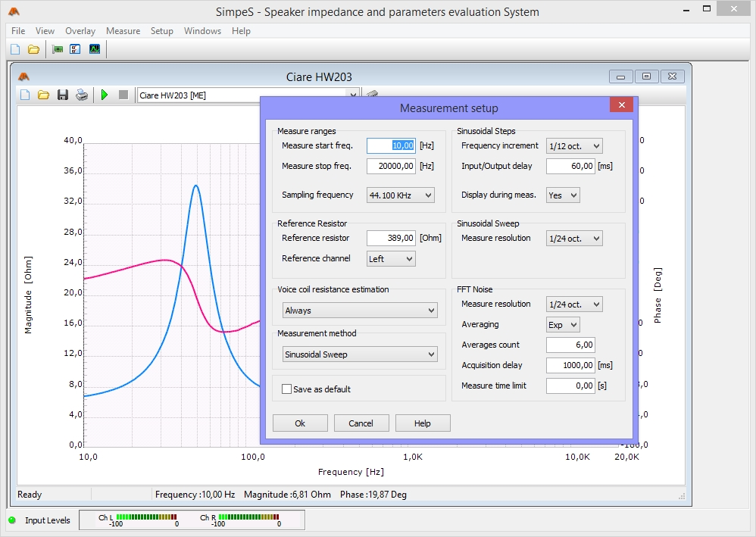Click the Measure stop freq. field

(x=391, y=166)
